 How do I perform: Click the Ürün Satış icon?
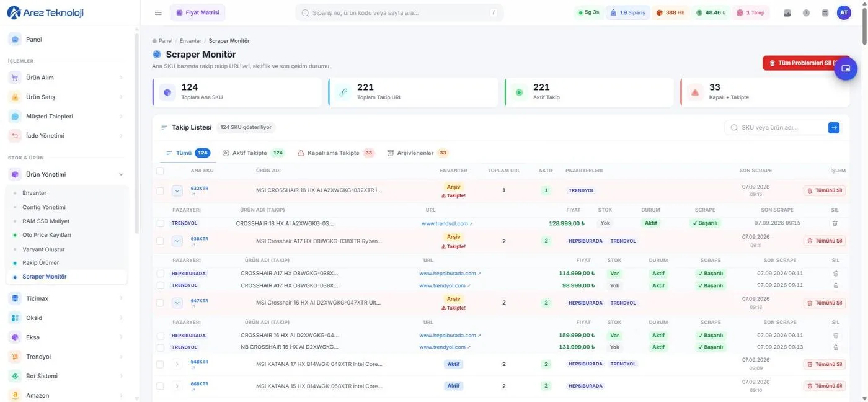coord(15,97)
